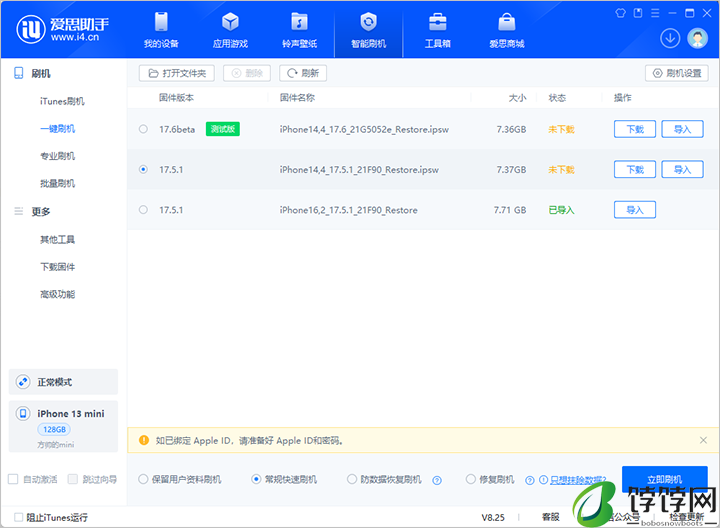This screenshot has width=720, height=528.
Task: Open help icon next to 防数据恢复刷机
Action: (x=437, y=480)
